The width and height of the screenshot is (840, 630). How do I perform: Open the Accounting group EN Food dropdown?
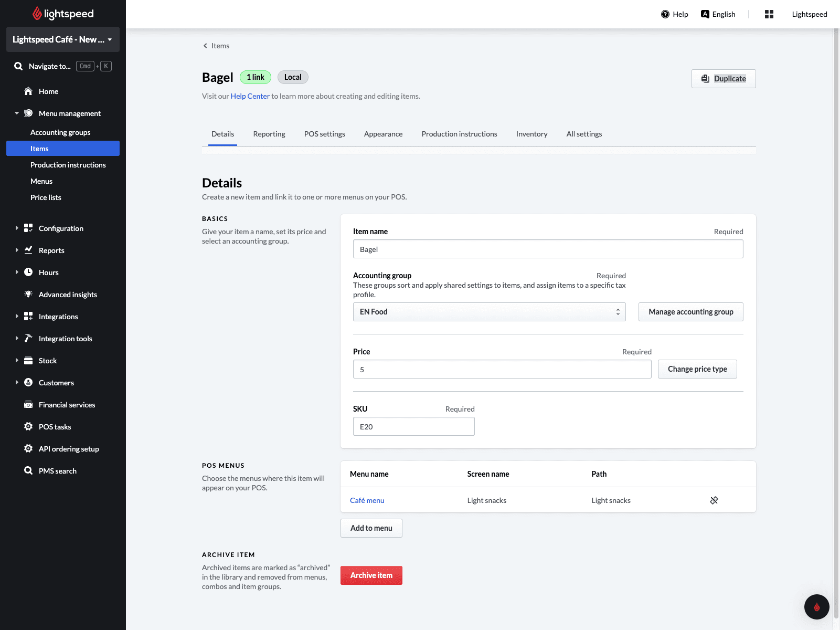(x=488, y=312)
